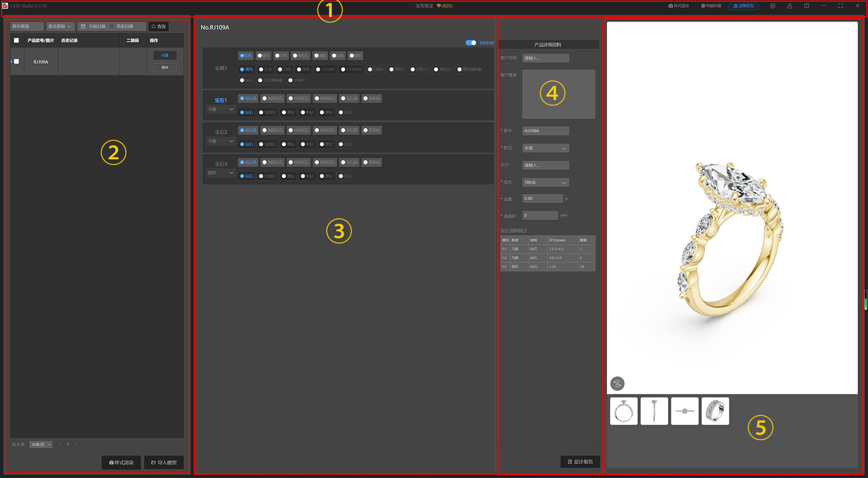Expand the 宝石1 shape dropdown
The image size is (868, 478).
pos(220,109)
